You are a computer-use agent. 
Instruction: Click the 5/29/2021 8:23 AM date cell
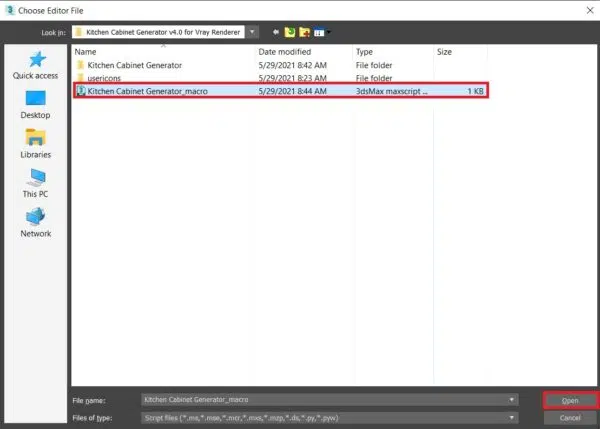point(292,78)
